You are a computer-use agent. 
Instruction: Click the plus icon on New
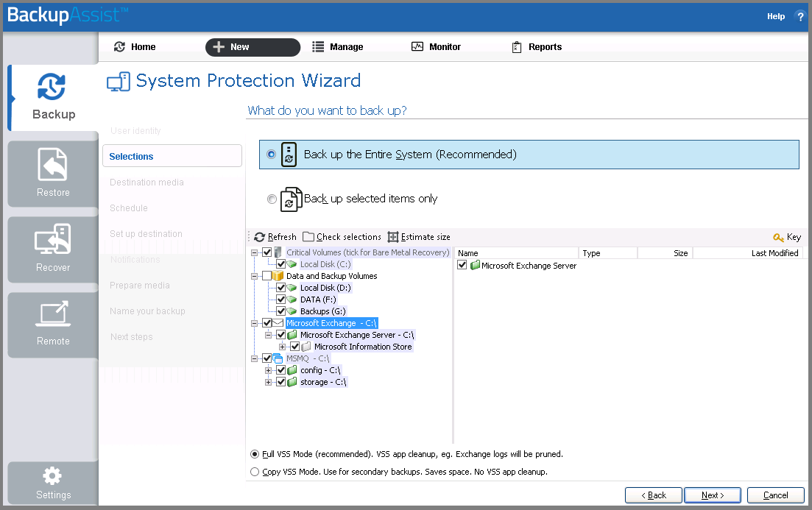click(x=219, y=46)
